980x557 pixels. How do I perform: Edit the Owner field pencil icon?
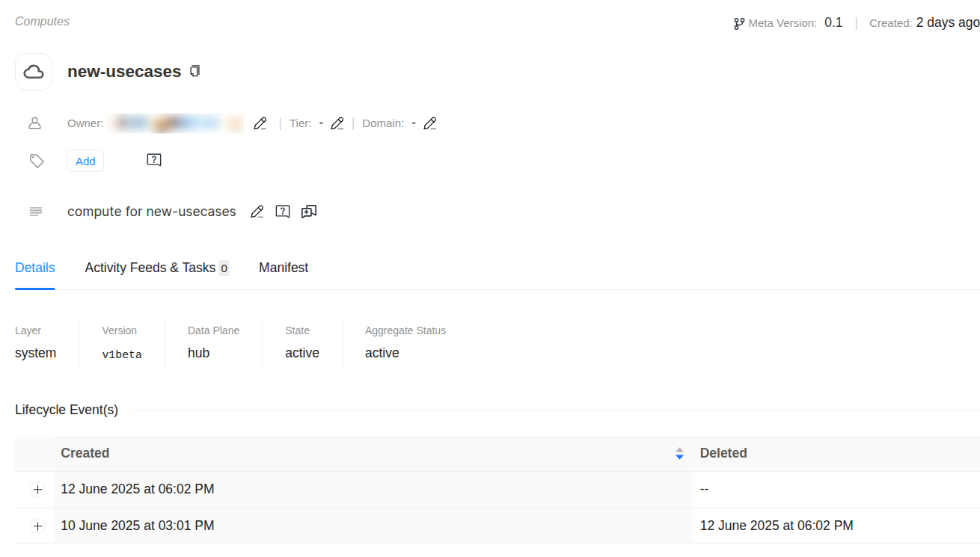tap(260, 123)
